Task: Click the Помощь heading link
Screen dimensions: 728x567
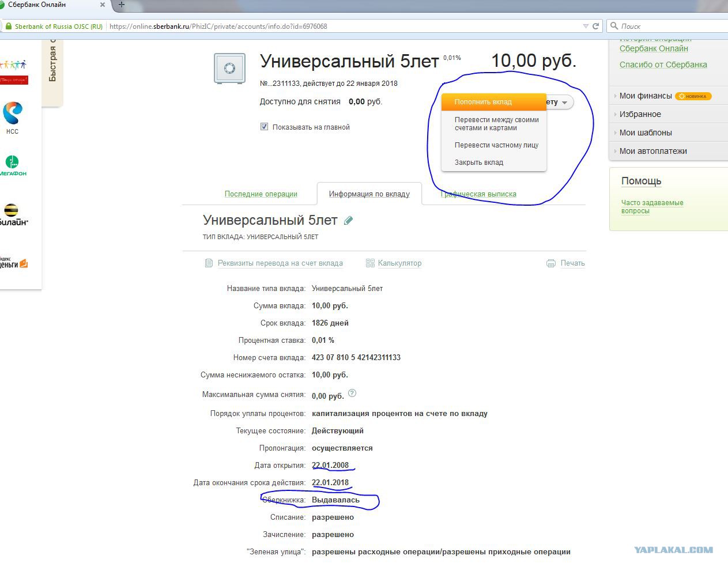Action: (642, 181)
